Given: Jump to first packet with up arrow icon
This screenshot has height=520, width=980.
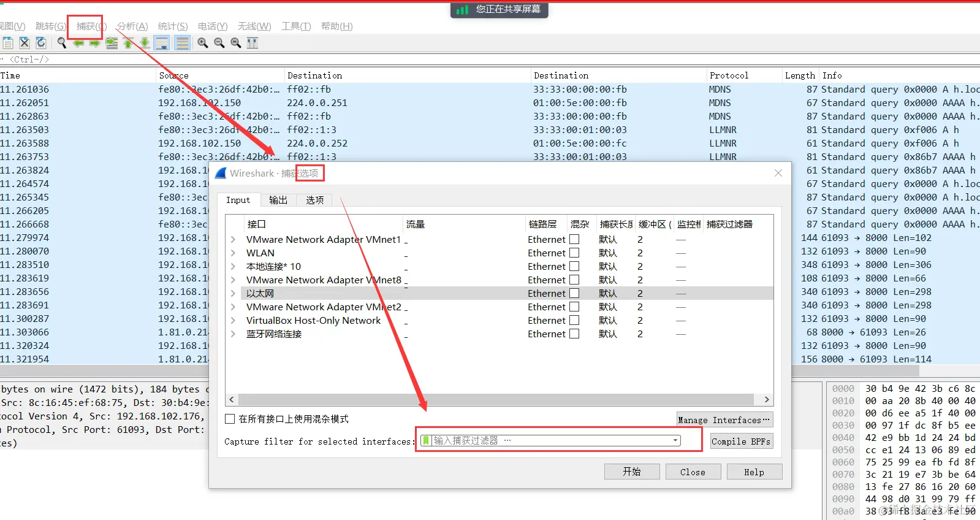Looking at the screenshot, I should pos(128,43).
